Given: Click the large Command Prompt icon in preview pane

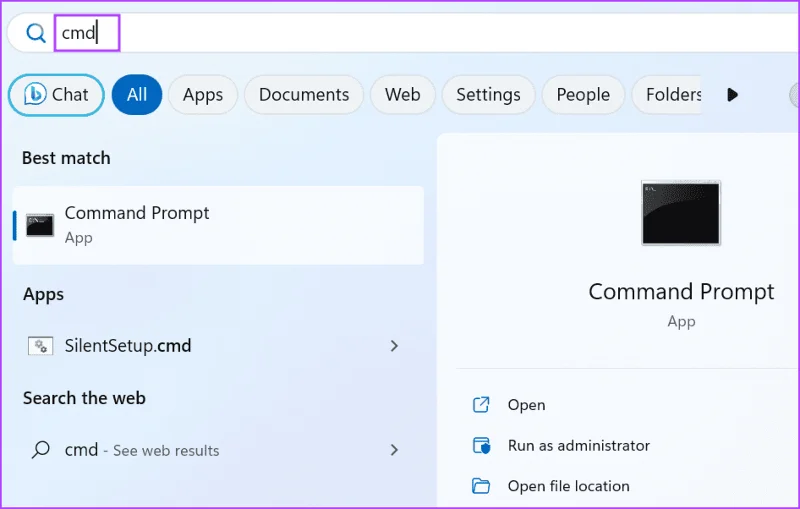Looking at the screenshot, I should (x=681, y=213).
